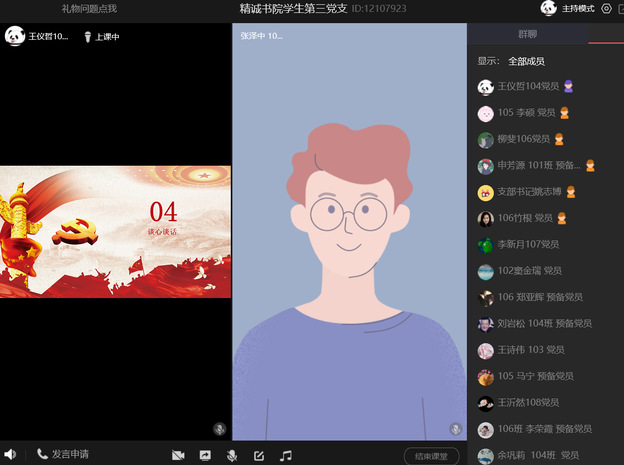Switch to the 群聊 tab

point(527,34)
